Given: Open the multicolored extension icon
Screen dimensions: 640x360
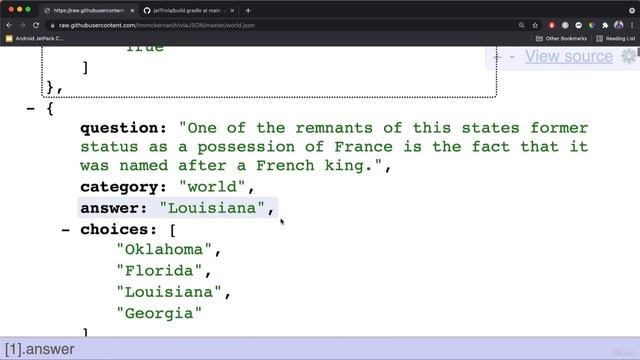Looking at the screenshot, I should coord(591,25).
